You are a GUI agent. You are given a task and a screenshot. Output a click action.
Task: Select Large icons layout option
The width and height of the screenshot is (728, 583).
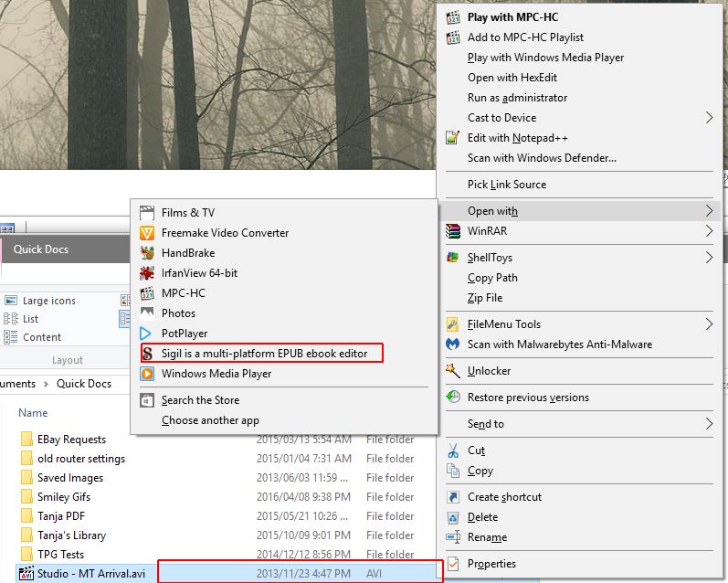(40, 301)
